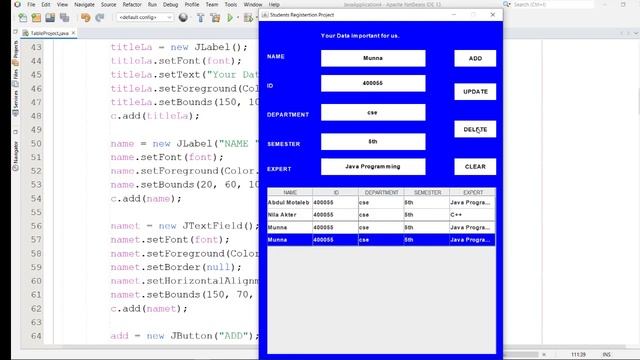640x360 pixels.
Task: Click the ADD button in registration form
Action: (475, 58)
